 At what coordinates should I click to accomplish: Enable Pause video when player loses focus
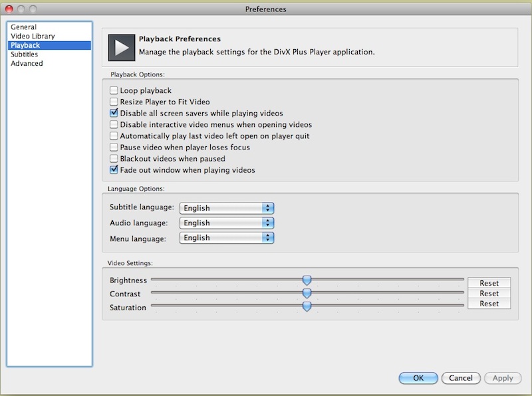click(x=114, y=147)
